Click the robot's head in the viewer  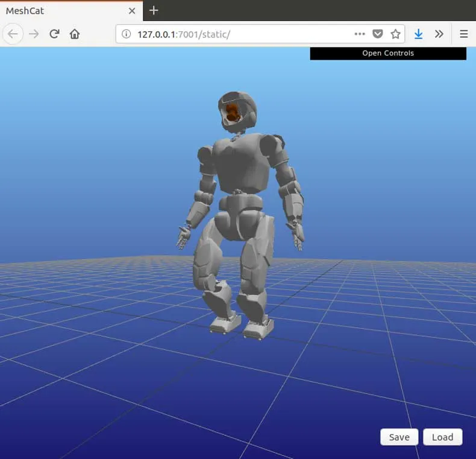click(237, 112)
